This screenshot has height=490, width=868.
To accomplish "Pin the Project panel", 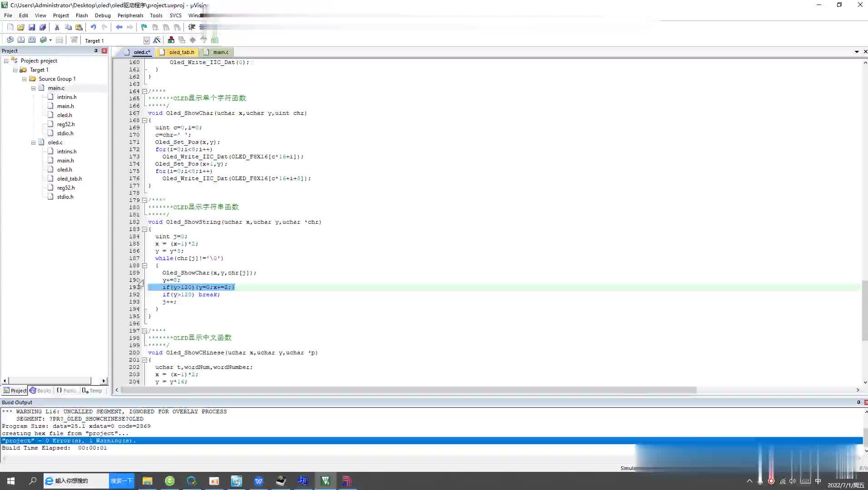I will 96,51.
